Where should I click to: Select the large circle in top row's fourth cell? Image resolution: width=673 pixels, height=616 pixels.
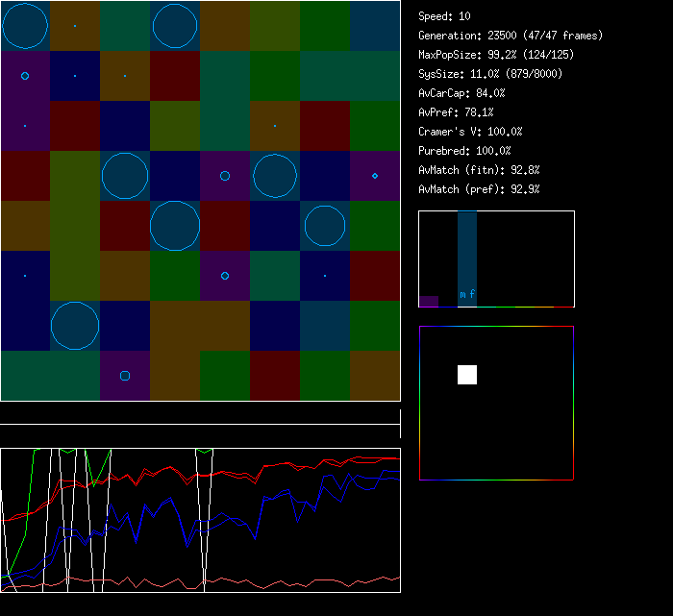point(175,26)
